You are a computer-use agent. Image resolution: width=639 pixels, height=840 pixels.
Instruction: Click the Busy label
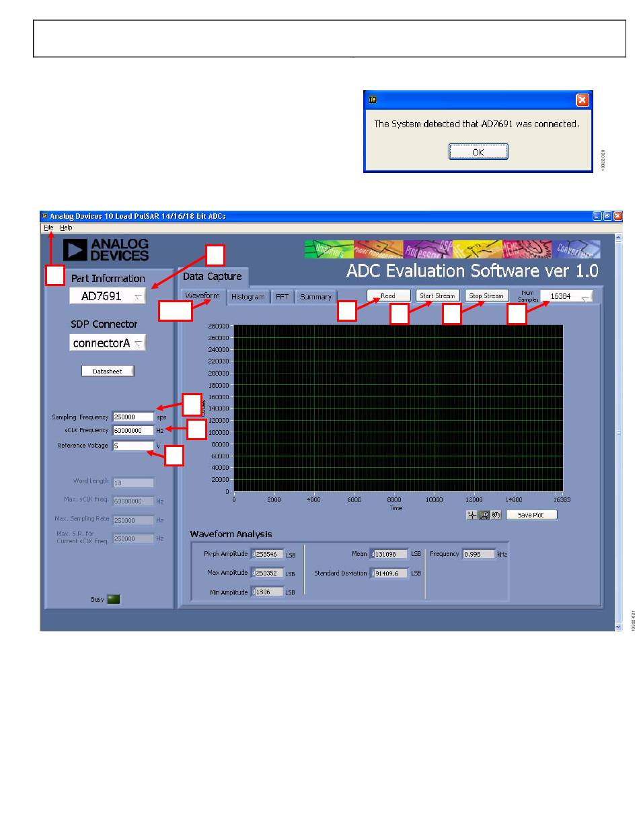[x=98, y=599]
